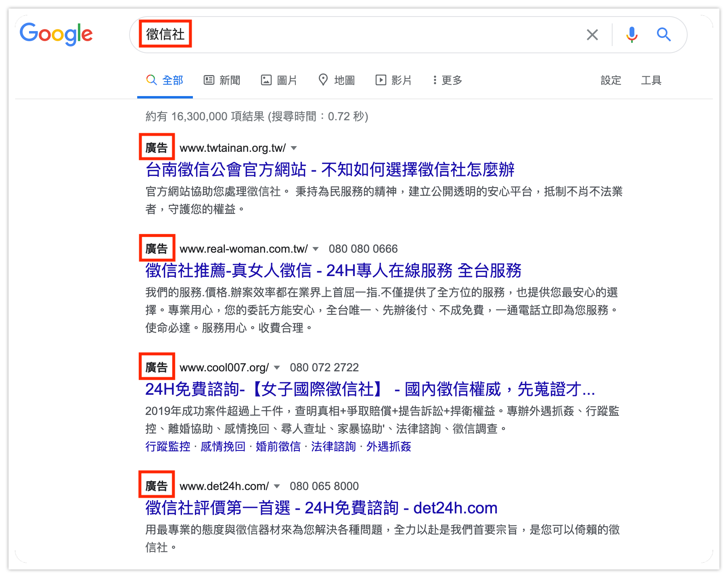Click the www.cool007.org/ URL text

[224, 368]
